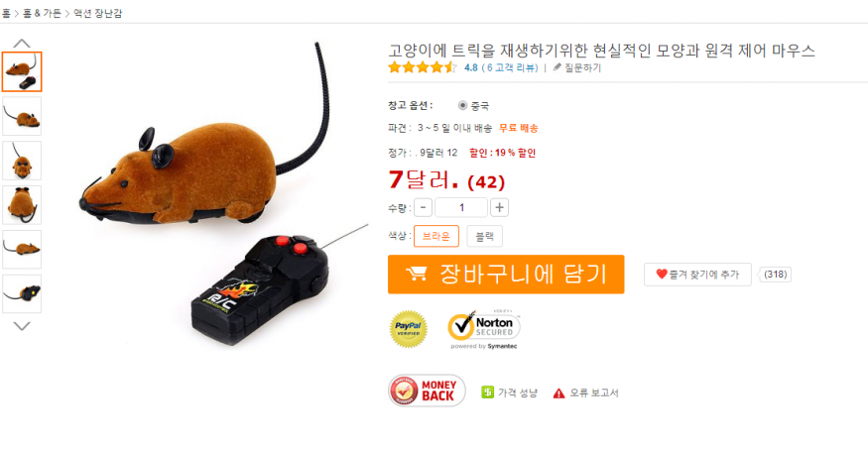Viewport: 868px width, 449px height.
Task: Click the green price match icon
Action: [x=488, y=393]
